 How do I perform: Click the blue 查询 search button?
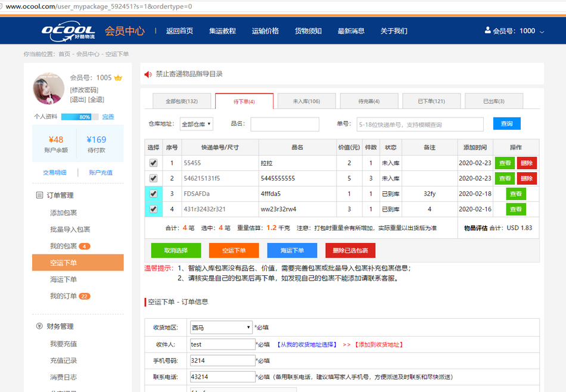(x=506, y=123)
